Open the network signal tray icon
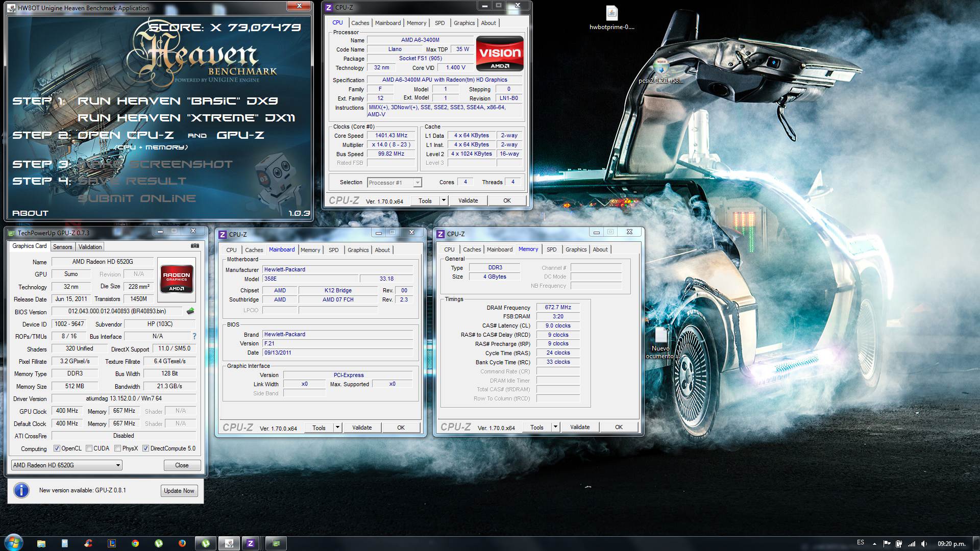Screen dimensions: 980x551 coord(911,544)
